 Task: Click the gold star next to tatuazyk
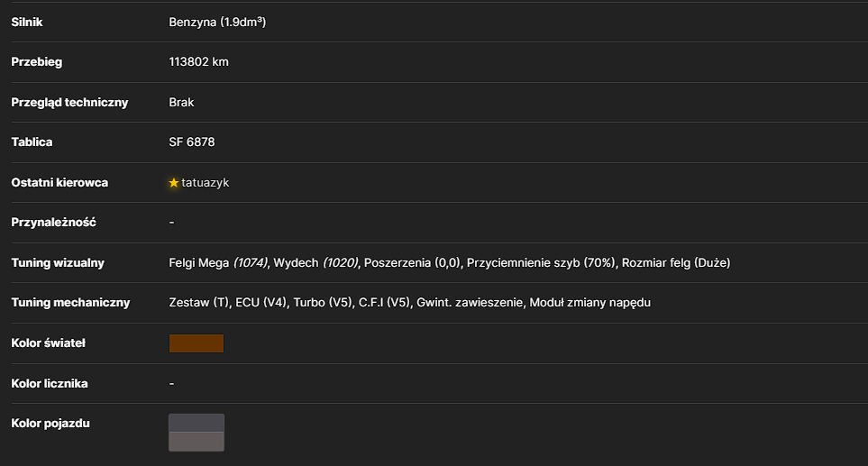[174, 183]
